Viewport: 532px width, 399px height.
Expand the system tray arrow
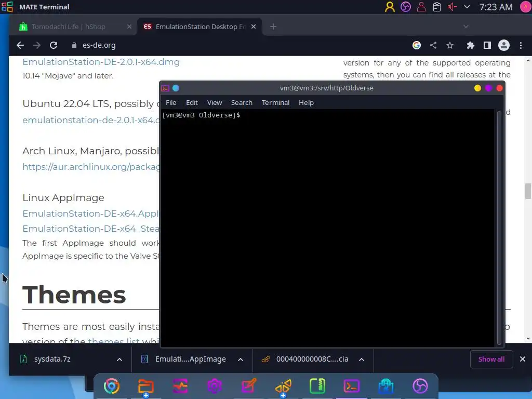[x=467, y=7]
